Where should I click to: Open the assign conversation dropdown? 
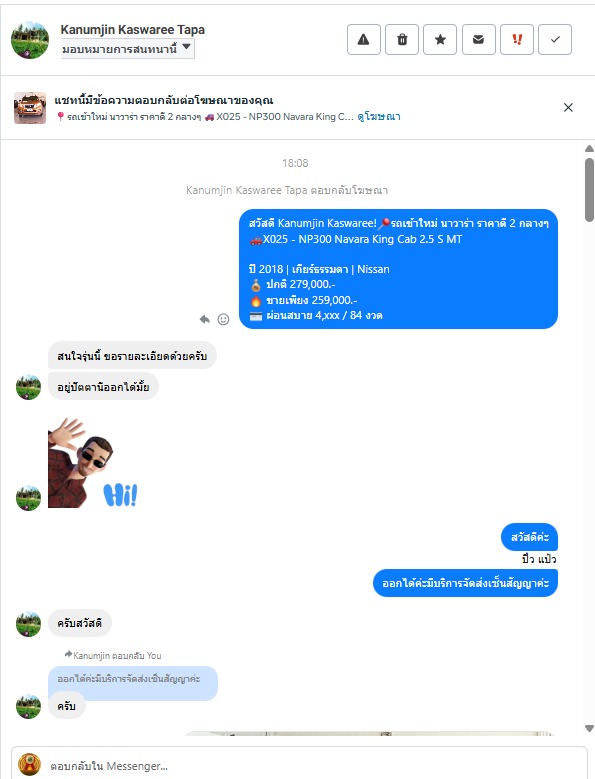127,49
